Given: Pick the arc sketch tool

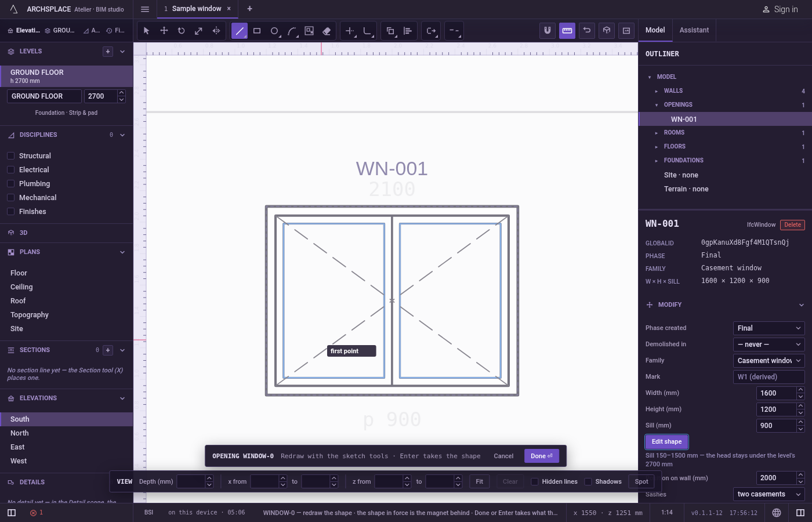Looking at the screenshot, I should [292, 31].
